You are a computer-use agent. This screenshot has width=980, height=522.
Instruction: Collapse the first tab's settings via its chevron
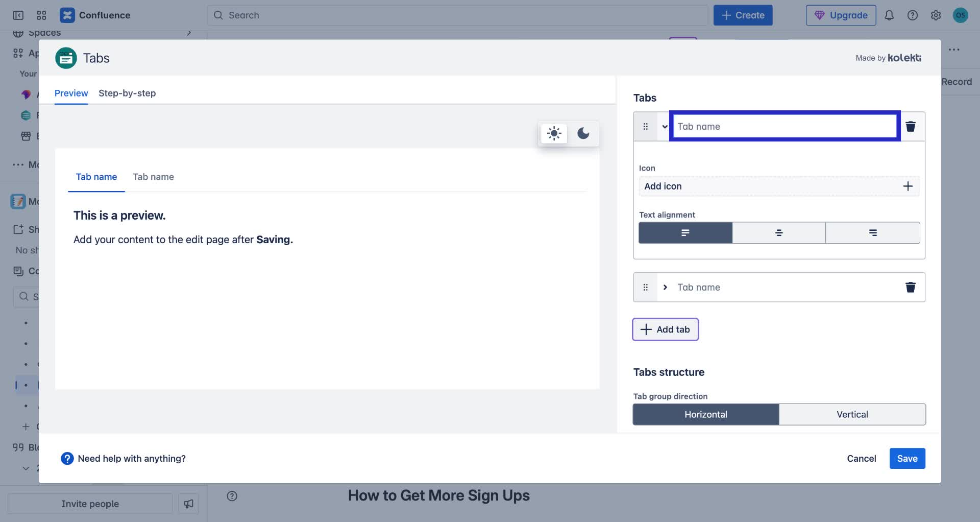[665, 126]
